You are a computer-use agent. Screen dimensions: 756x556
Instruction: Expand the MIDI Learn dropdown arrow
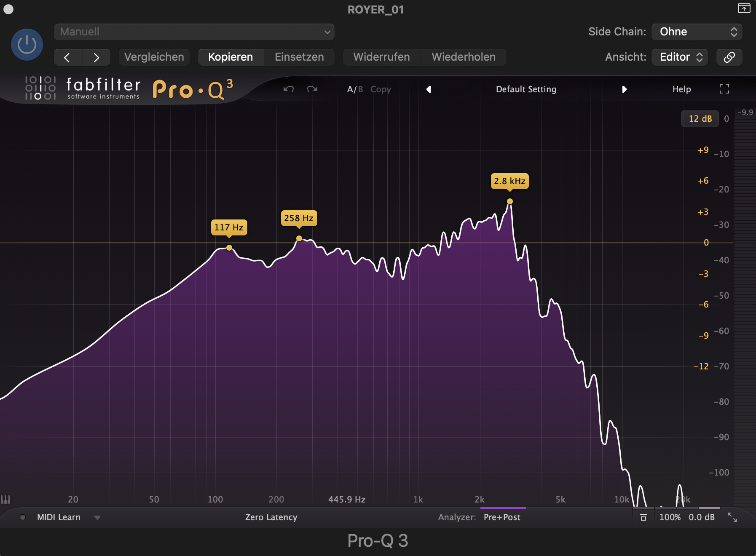[97, 518]
